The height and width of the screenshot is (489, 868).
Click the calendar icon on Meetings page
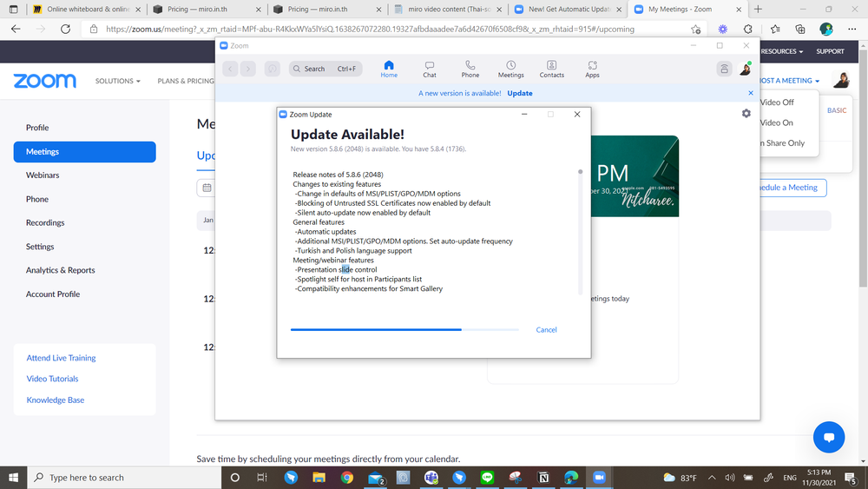(x=207, y=188)
